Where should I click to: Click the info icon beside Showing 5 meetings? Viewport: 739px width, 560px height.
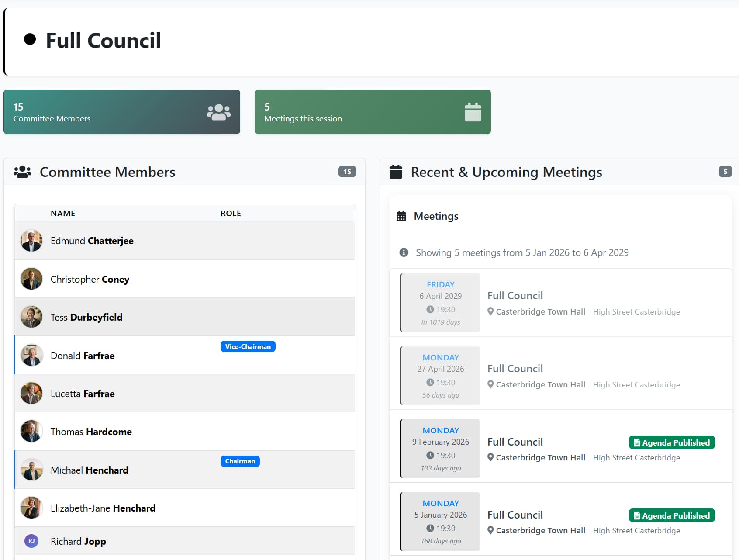404,252
